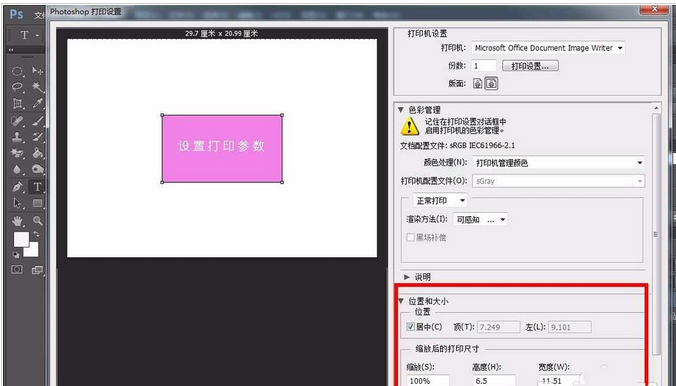Open the 渲染方法 rendering intent dropdown
The height and width of the screenshot is (386, 676).
480,220
